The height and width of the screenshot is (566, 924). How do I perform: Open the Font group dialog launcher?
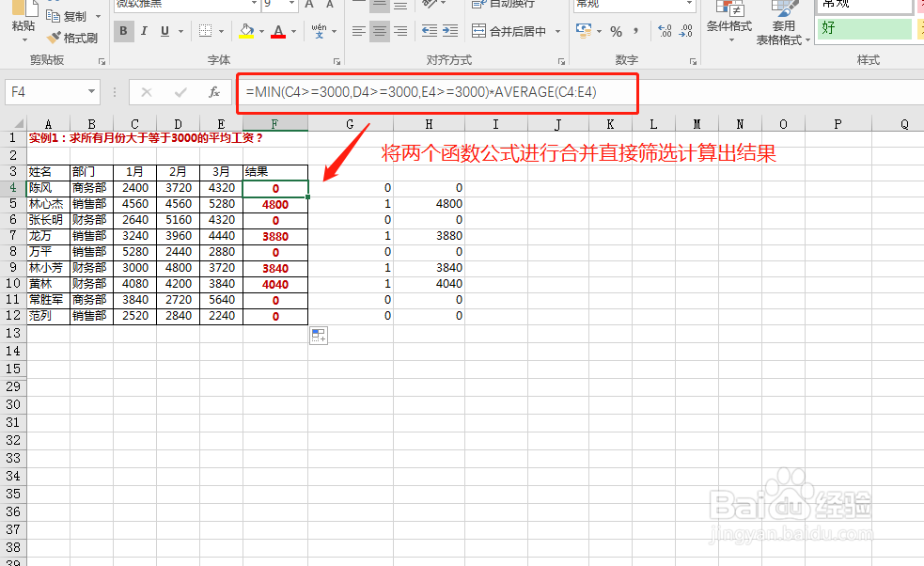click(x=337, y=61)
